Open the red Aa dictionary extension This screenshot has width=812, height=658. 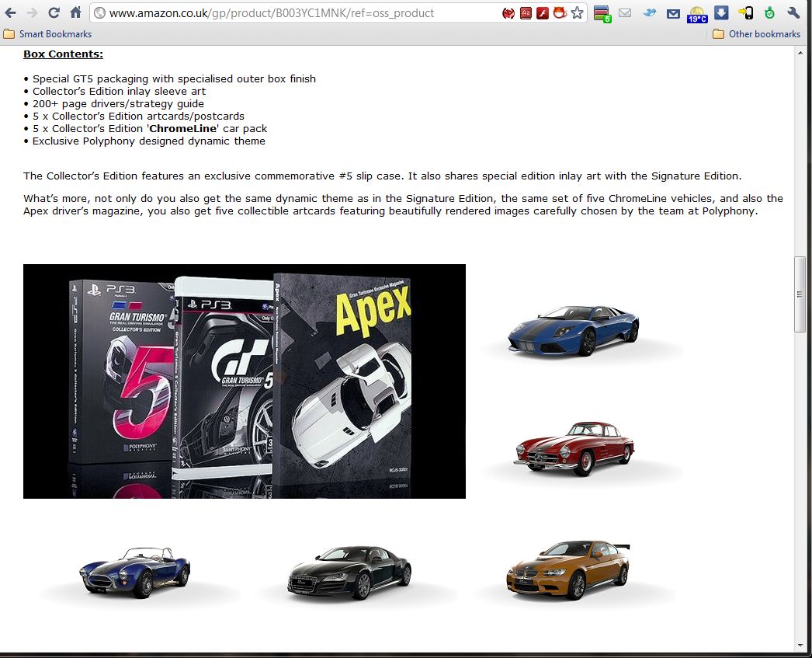(x=526, y=13)
